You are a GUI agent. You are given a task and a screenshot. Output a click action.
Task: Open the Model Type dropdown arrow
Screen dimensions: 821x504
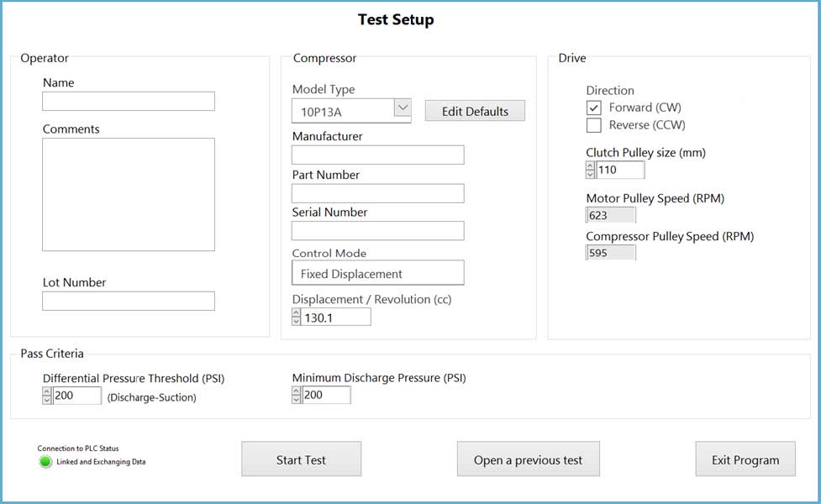tap(403, 108)
